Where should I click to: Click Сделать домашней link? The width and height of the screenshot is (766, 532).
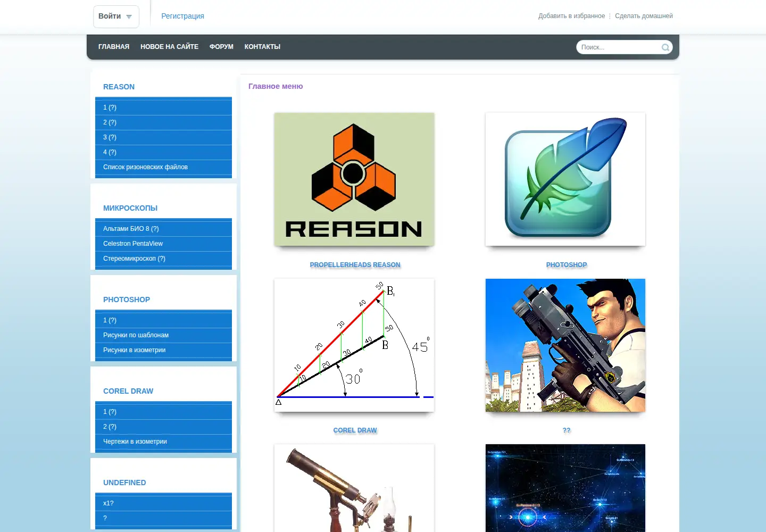pyautogui.click(x=644, y=16)
